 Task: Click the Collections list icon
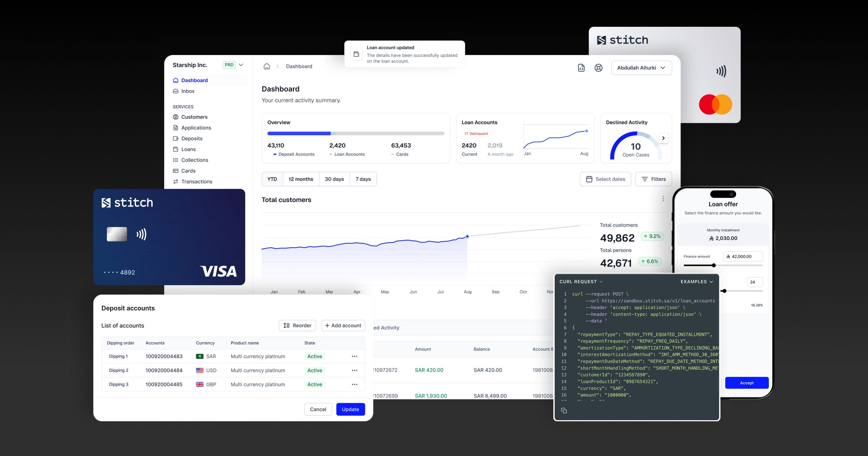[176, 160]
